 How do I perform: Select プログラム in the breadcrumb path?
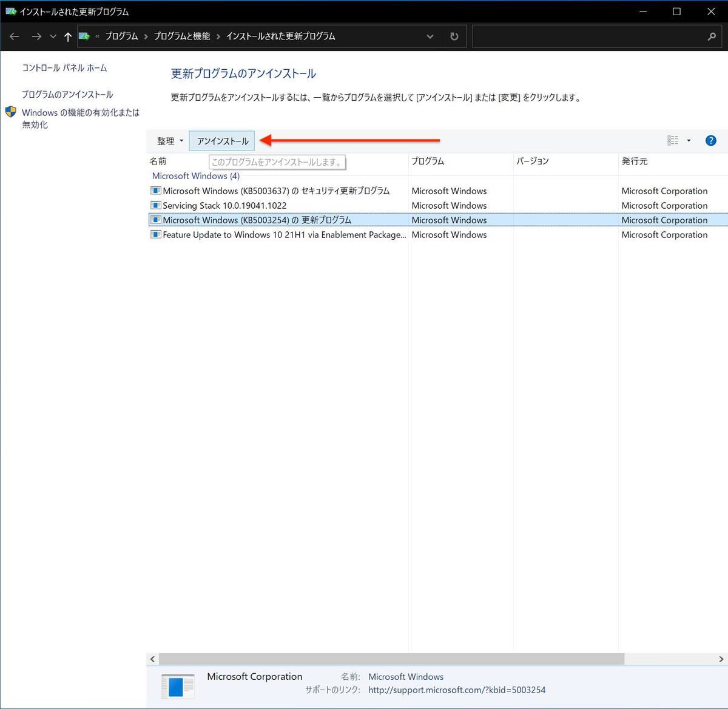click(x=121, y=36)
